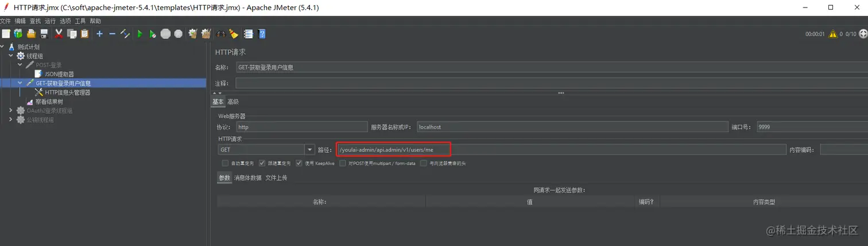The width and height of the screenshot is (868, 246).
Task: Click the smaller gray Shutdown icon
Action: tap(179, 34)
